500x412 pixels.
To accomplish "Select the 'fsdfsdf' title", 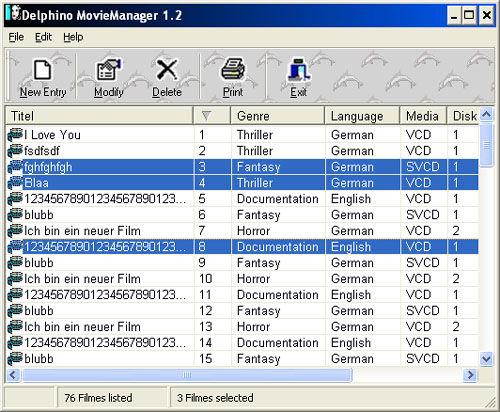I will coord(42,151).
